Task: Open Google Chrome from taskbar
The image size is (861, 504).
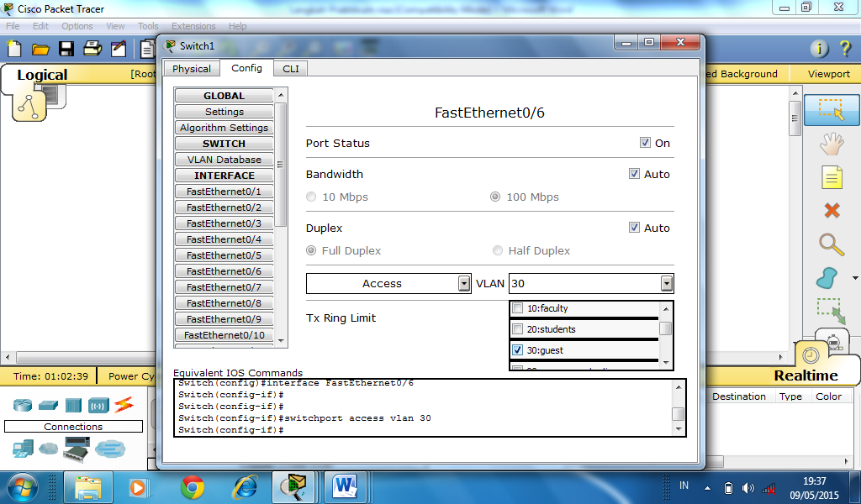Action: (x=193, y=487)
